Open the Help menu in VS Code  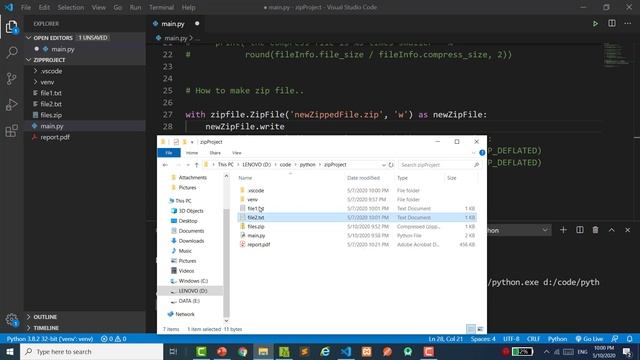click(188, 7)
